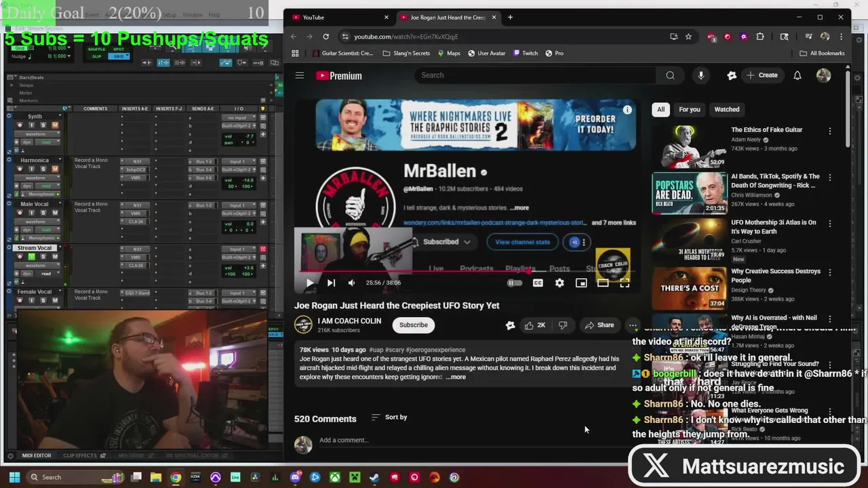Select the All filter chip
Screen dimensions: 868x488
pyautogui.click(x=660, y=109)
